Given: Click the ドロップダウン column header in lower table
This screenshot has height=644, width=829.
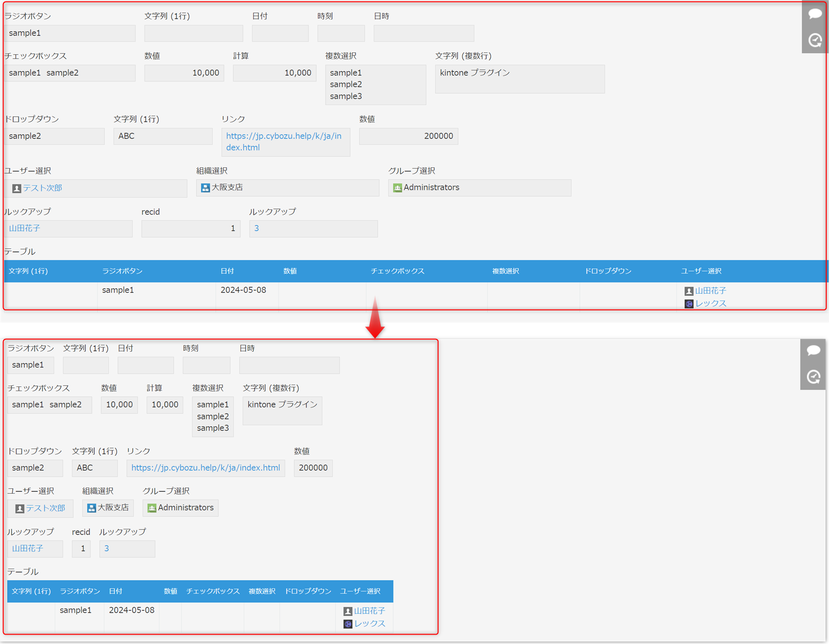Looking at the screenshot, I should [x=308, y=591].
